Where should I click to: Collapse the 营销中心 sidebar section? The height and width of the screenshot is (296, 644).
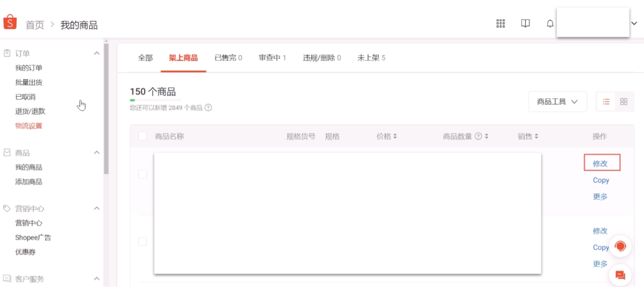point(97,208)
